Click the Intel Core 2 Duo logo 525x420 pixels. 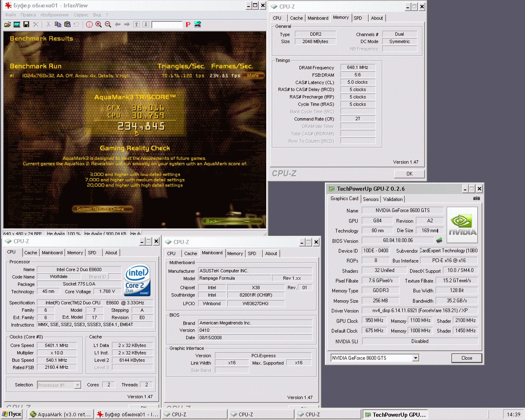click(x=137, y=281)
